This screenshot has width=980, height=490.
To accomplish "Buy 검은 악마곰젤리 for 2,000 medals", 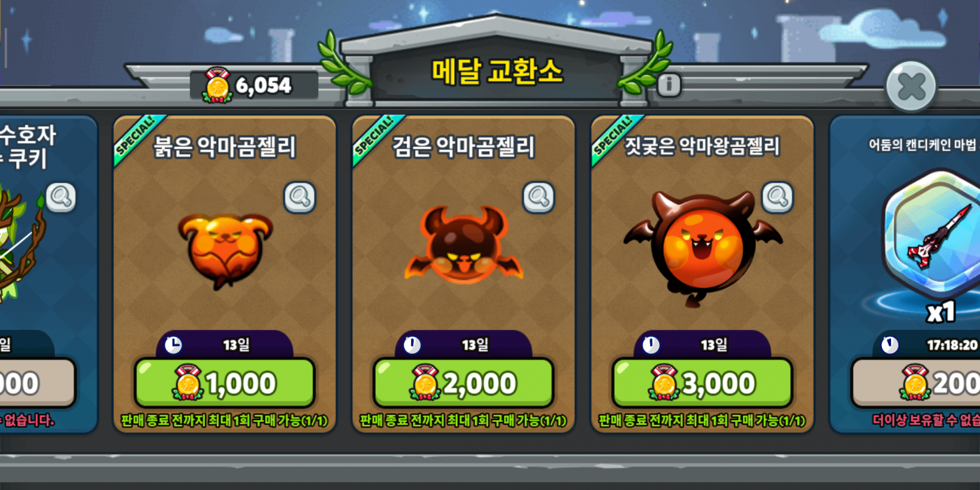I will 464,384.
